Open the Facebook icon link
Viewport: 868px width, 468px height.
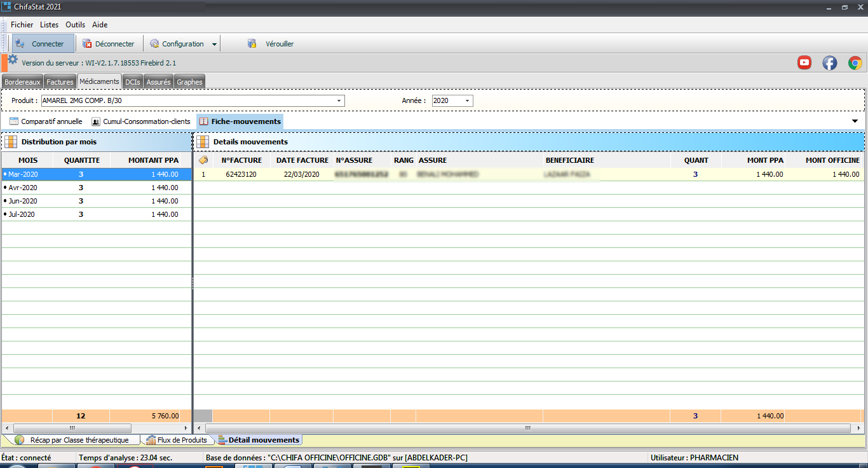829,62
